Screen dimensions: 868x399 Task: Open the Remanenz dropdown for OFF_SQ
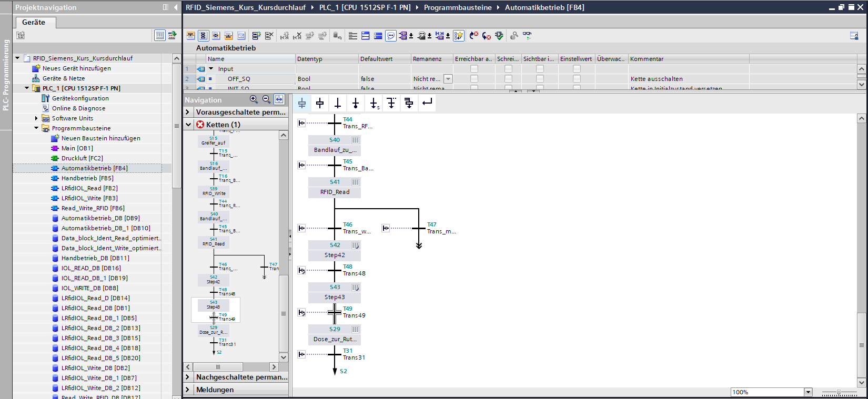tap(448, 79)
